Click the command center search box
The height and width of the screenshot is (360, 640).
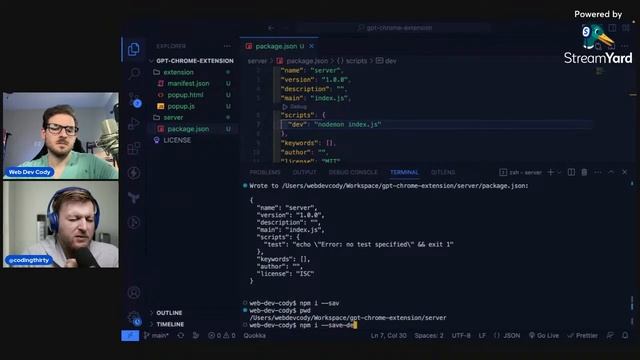[394, 28]
